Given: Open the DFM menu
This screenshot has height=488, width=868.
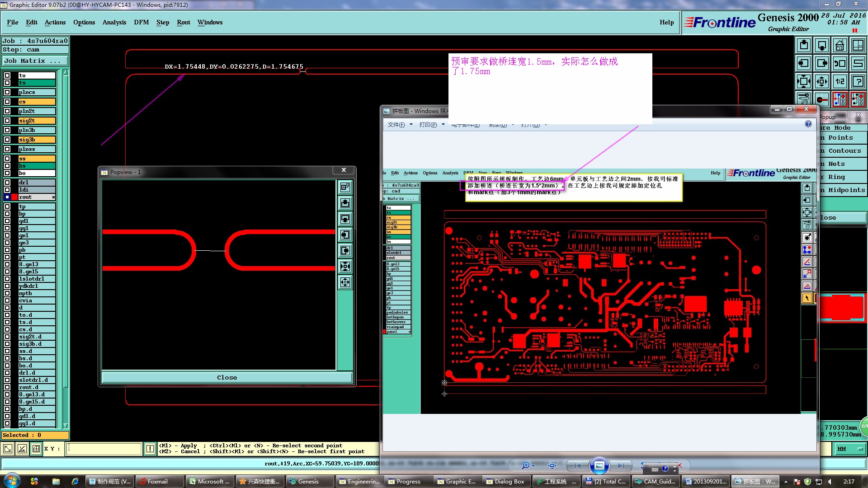Looking at the screenshot, I should click(x=141, y=22).
